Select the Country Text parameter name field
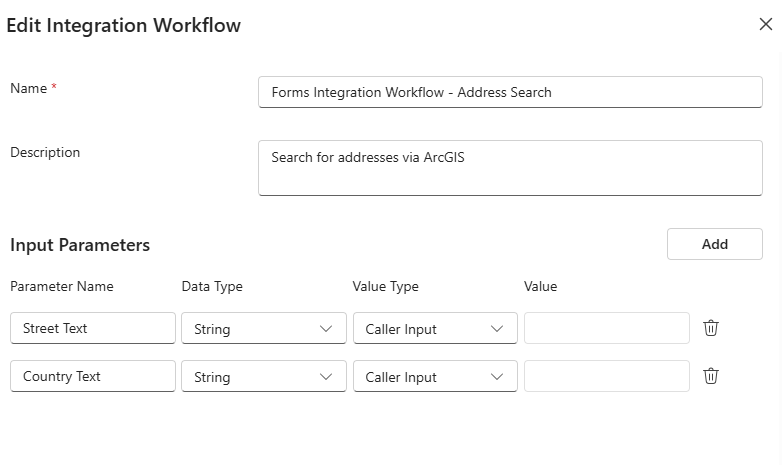Screen dimensions: 782x465 93,376
